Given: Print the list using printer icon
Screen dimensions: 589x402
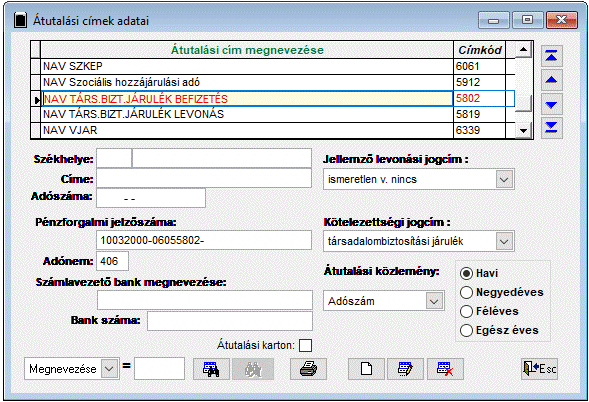Looking at the screenshot, I should pyautogui.click(x=308, y=369).
